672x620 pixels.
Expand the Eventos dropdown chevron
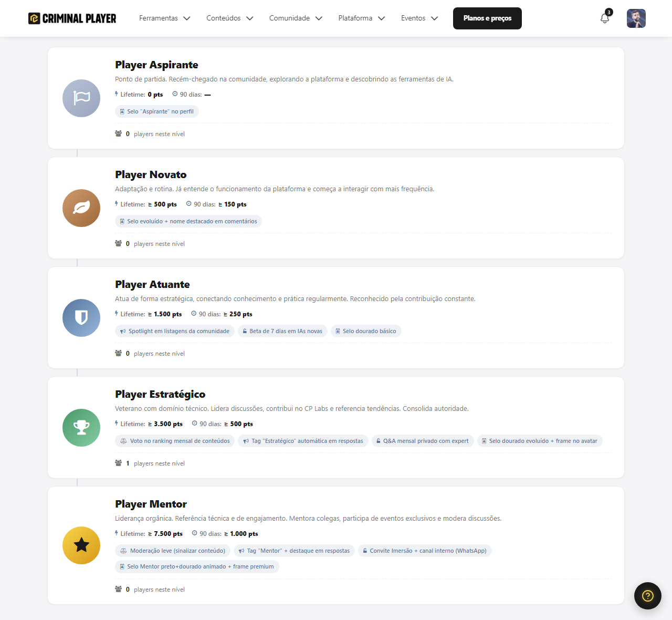click(435, 18)
